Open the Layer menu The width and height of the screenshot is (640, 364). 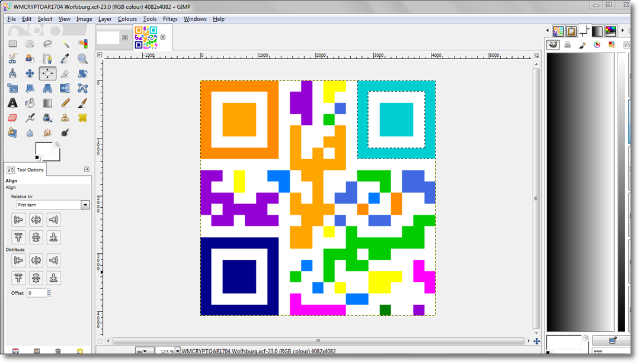pyautogui.click(x=104, y=19)
